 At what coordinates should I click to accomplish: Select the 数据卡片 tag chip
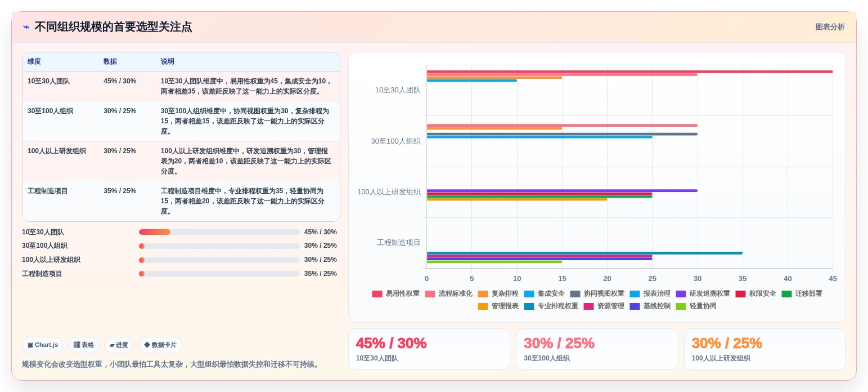coord(160,345)
